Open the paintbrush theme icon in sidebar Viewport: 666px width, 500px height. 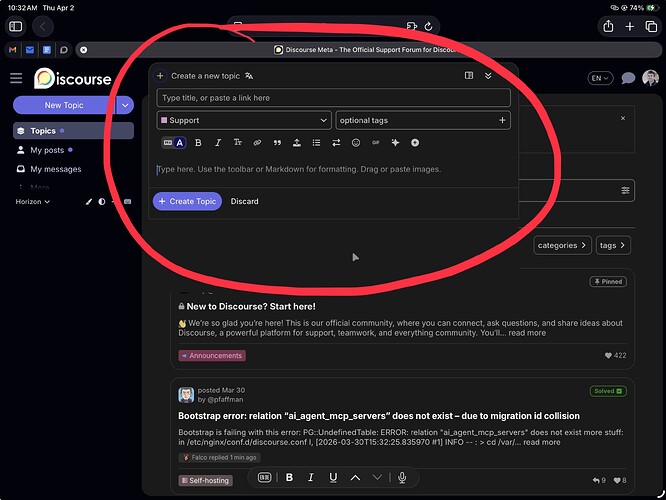88,202
